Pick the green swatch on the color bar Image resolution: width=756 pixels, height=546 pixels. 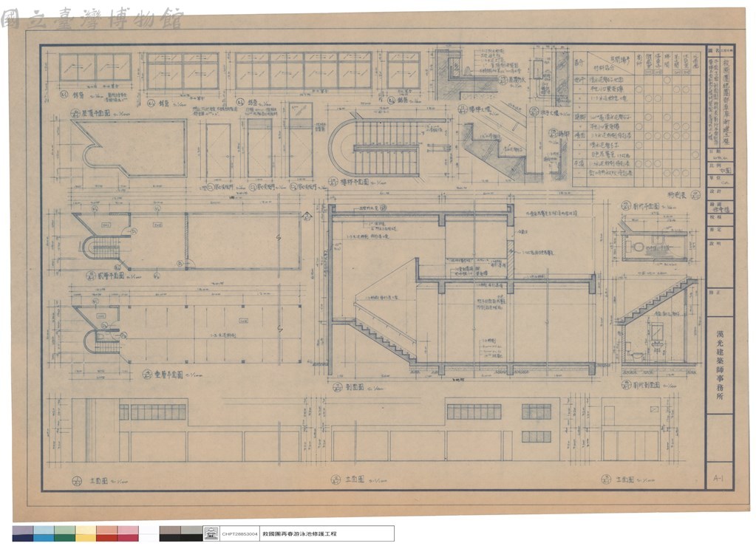tap(64, 533)
